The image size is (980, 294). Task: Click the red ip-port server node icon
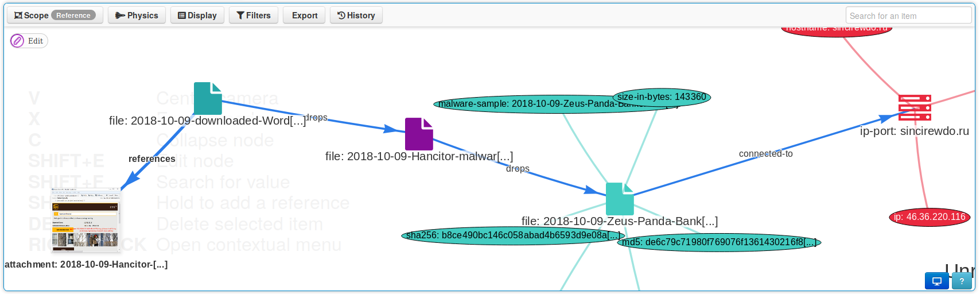915,107
